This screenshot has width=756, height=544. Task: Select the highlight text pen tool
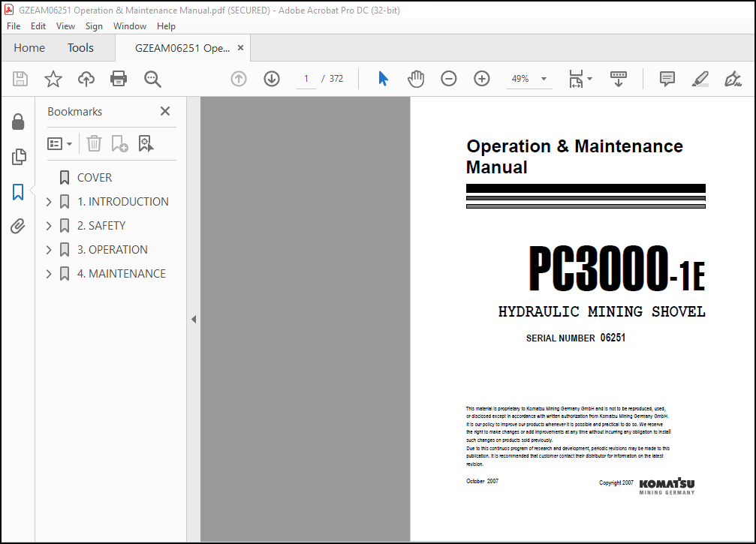[700, 79]
